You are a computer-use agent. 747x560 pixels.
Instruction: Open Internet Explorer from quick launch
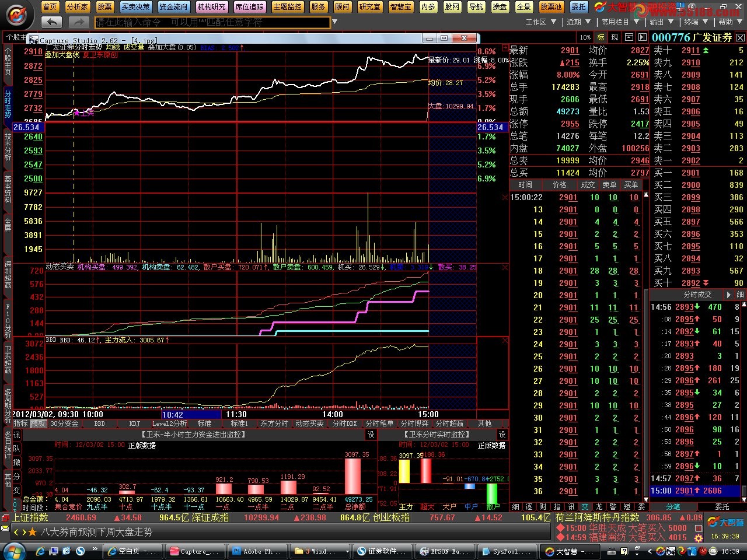(40, 551)
